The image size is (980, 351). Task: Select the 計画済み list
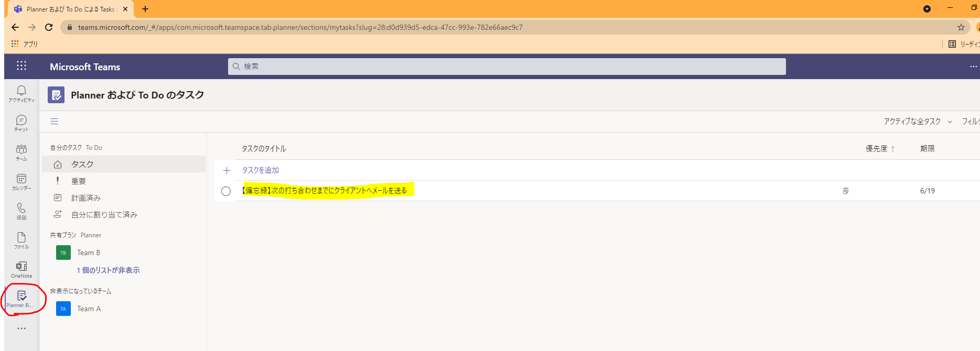tap(124, 198)
